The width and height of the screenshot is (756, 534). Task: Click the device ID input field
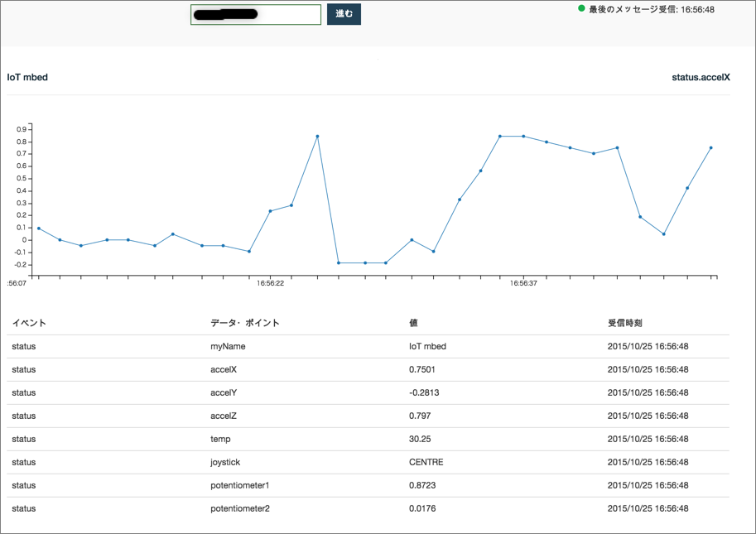click(x=256, y=14)
